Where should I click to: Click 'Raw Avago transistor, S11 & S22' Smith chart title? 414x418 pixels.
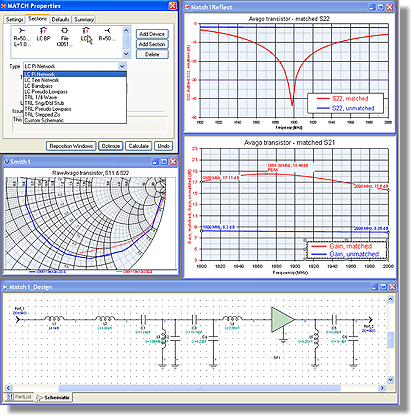[90, 173]
